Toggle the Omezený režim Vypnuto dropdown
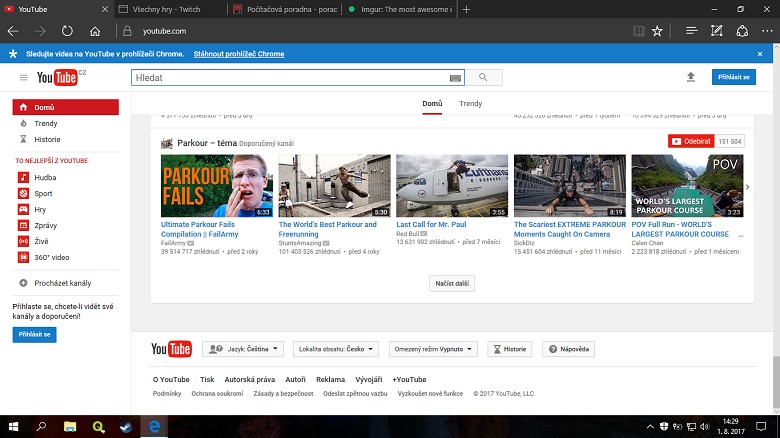 click(x=435, y=349)
